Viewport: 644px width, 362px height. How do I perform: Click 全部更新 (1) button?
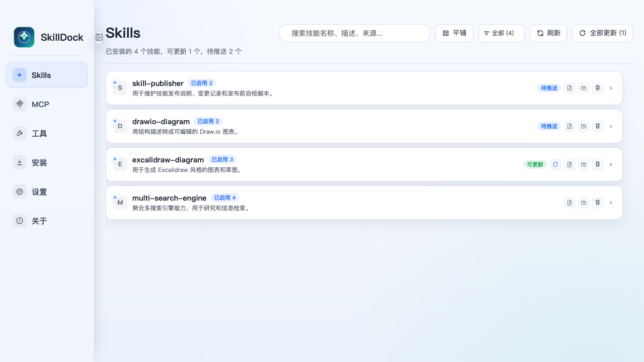pyautogui.click(x=602, y=33)
